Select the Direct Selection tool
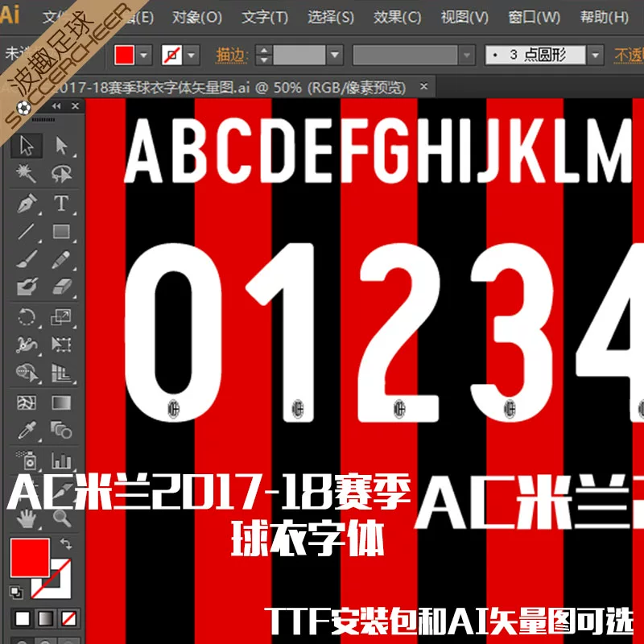The height and width of the screenshot is (644, 644). pos(62,146)
